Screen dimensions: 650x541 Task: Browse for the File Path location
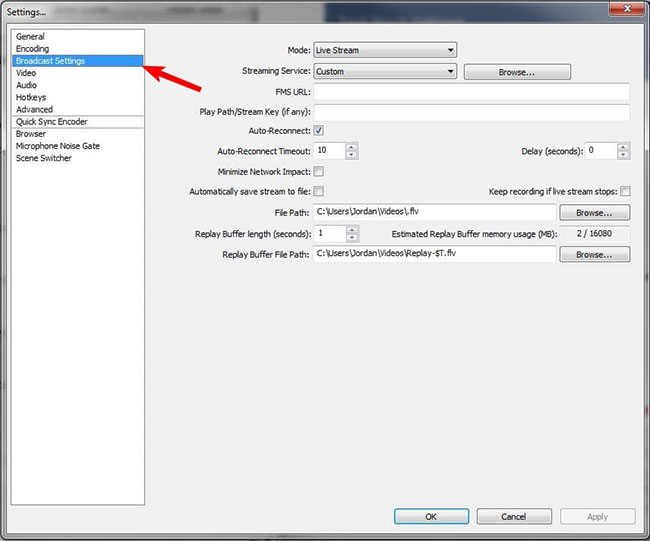pos(594,213)
